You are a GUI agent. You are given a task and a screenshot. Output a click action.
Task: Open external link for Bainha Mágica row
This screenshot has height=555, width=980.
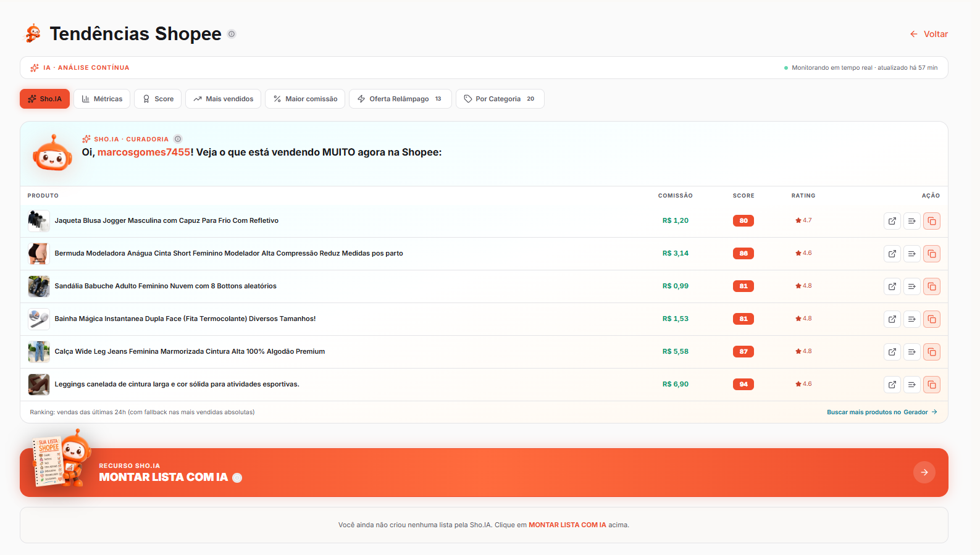(892, 319)
